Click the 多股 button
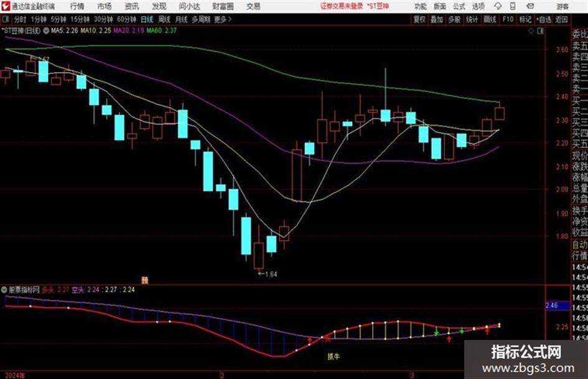Viewport: 588px width, 379px height. tap(454, 19)
